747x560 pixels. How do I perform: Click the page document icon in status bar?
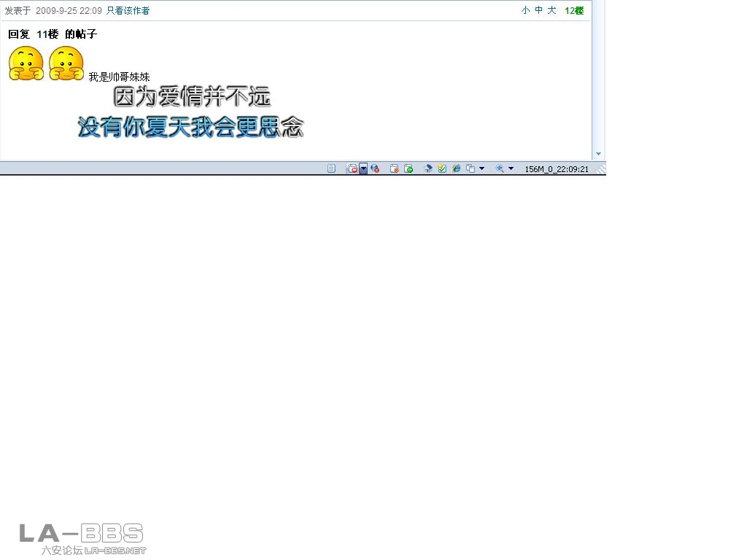point(331,168)
